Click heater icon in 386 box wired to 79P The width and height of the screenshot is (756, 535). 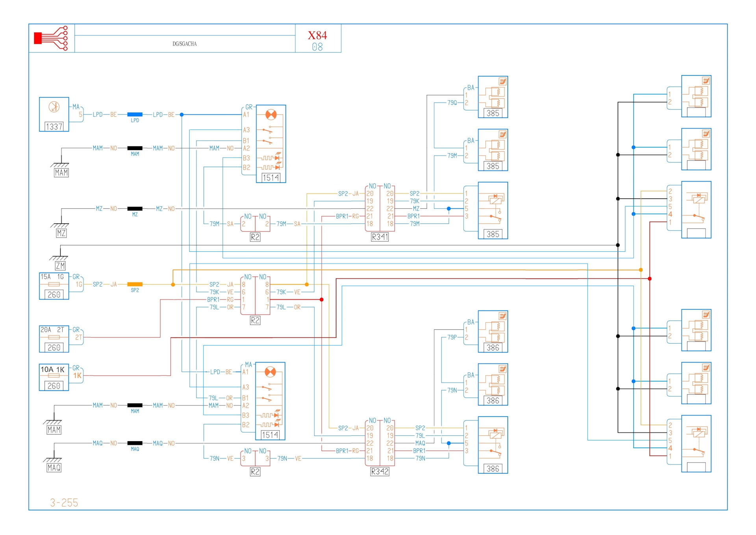click(503, 316)
